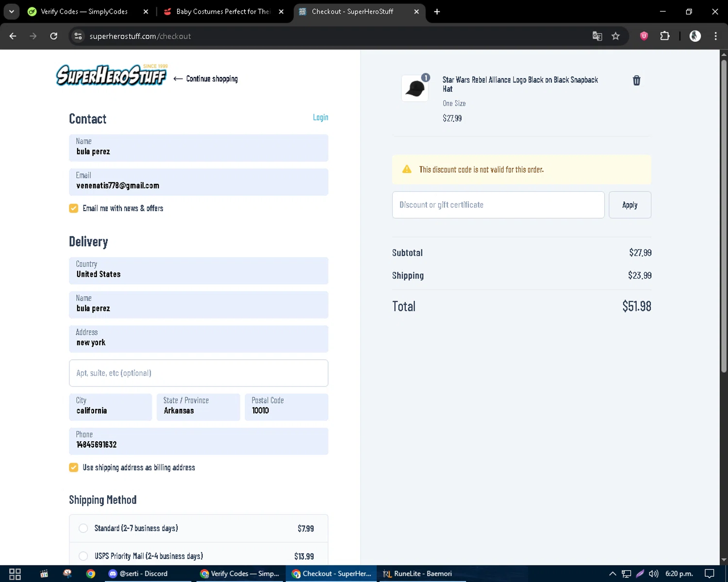Focus the Discount or gift certificate field
Viewport: 728px width, 582px height.
[498, 205]
